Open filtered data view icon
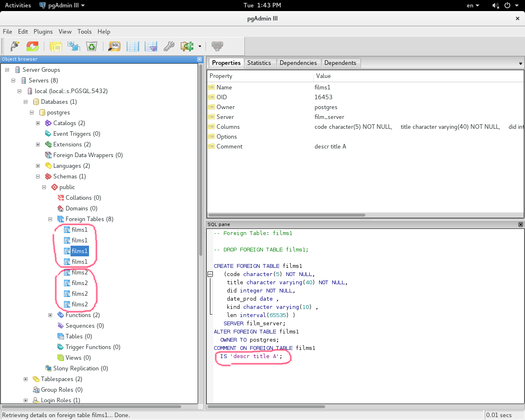 click(151, 46)
